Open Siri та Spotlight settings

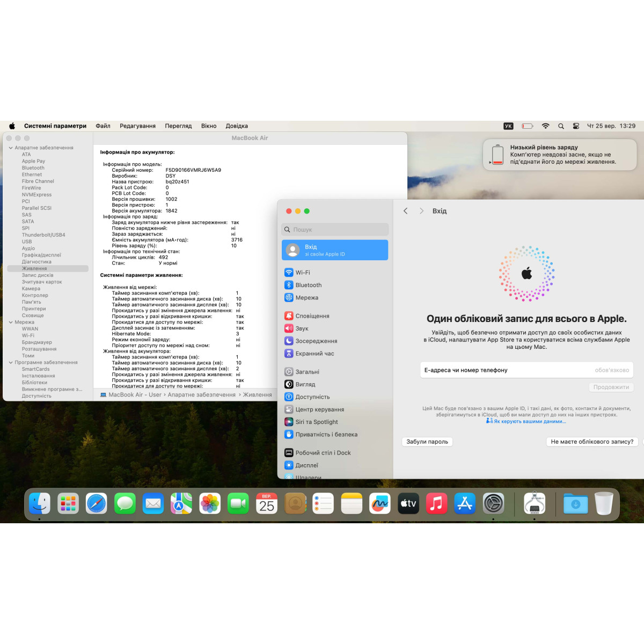335,422
